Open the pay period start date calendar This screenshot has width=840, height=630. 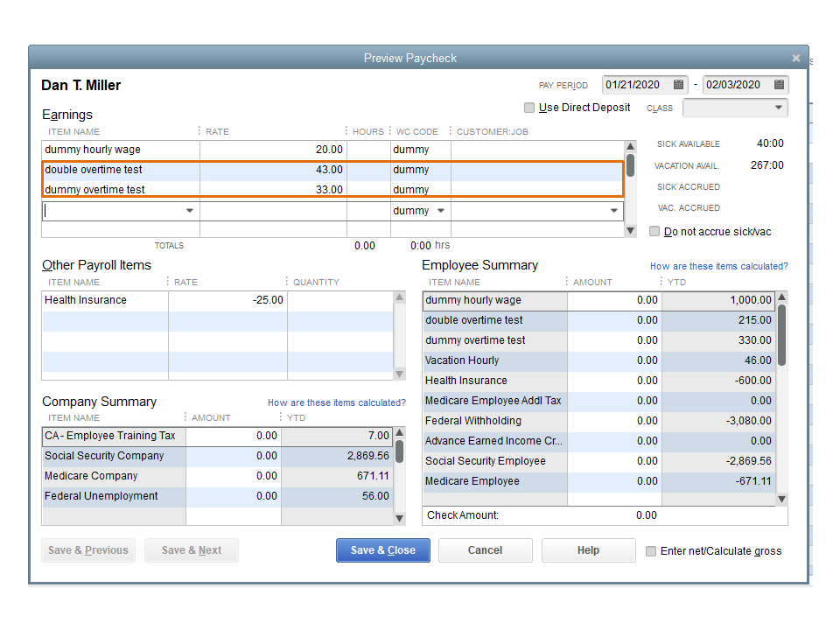click(678, 85)
